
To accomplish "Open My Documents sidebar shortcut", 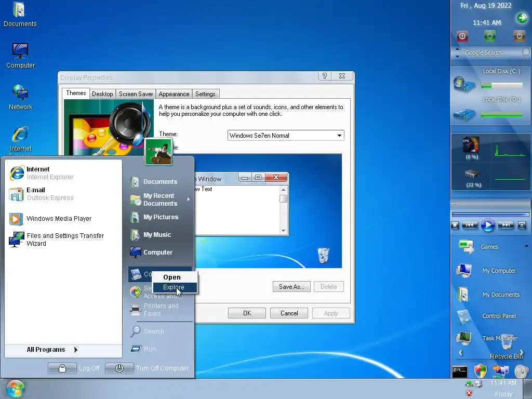I will (x=488, y=294).
